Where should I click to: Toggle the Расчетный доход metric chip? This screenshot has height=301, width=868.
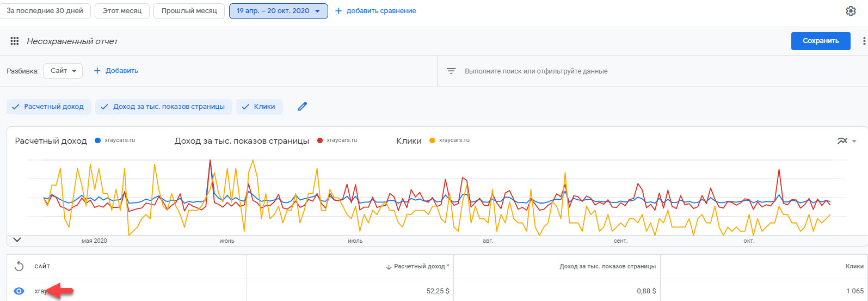point(49,107)
